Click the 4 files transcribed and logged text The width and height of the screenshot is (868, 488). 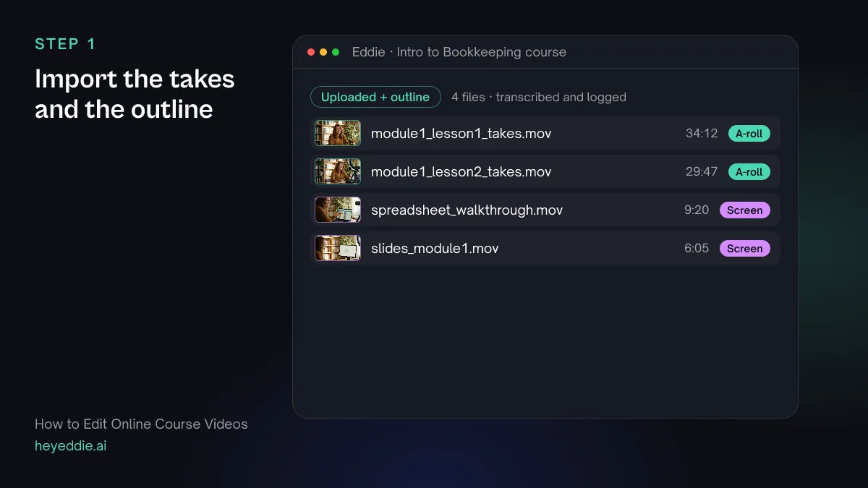(539, 97)
